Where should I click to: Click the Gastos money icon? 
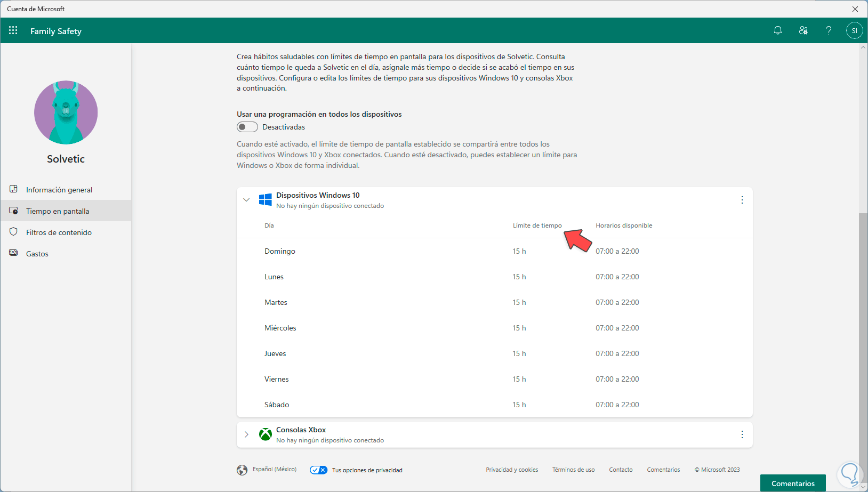(x=14, y=253)
